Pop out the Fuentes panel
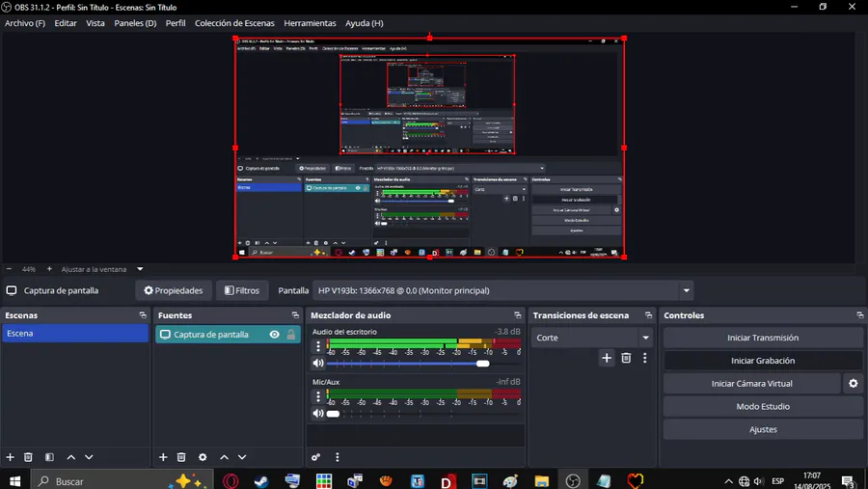Viewport: 868px width, 489px height. point(295,315)
